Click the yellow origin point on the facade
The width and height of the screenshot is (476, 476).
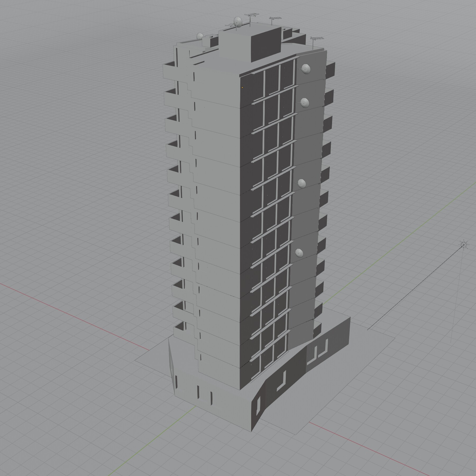click(x=242, y=87)
